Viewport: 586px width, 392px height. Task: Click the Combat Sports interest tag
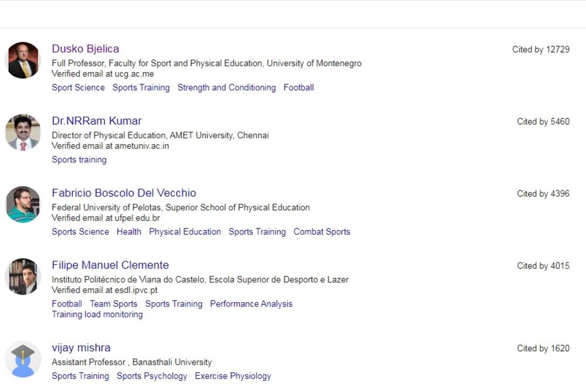pos(322,231)
